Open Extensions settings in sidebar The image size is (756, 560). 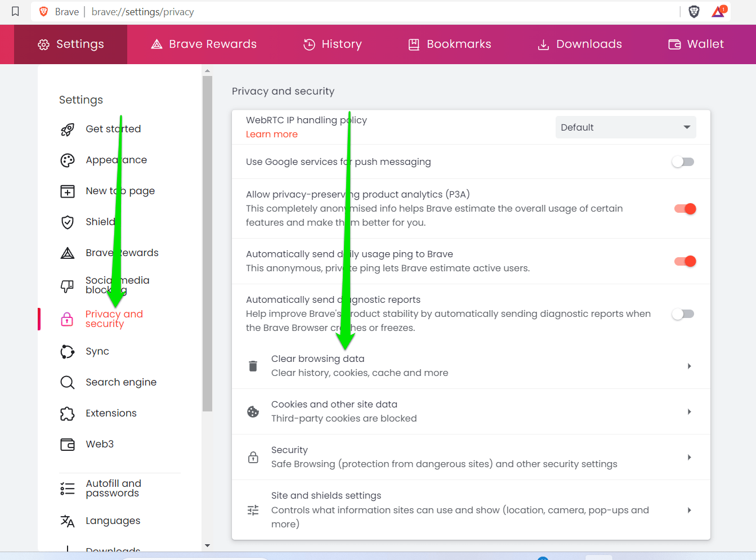point(111,414)
